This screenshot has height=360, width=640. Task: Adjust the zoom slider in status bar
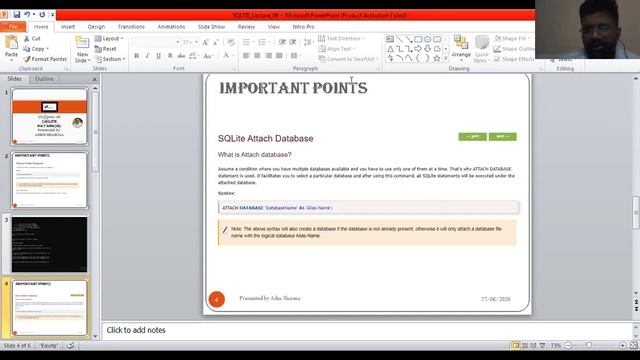pyautogui.click(x=588, y=345)
